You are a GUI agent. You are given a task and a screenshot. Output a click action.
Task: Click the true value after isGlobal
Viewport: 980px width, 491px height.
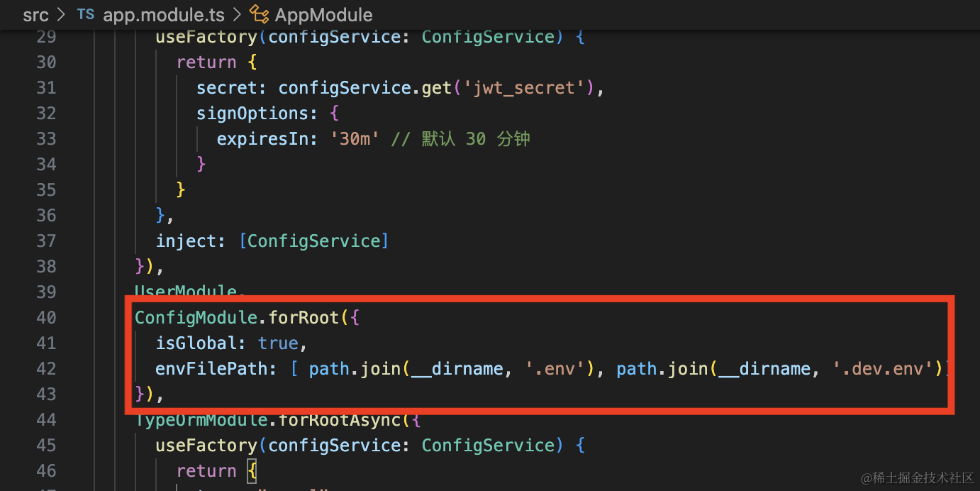coord(278,343)
